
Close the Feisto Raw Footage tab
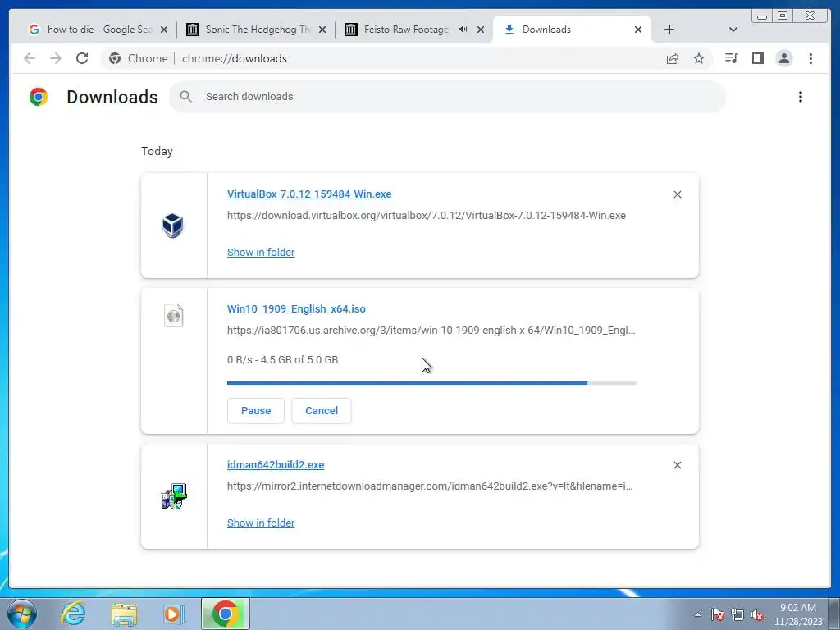(481, 30)
